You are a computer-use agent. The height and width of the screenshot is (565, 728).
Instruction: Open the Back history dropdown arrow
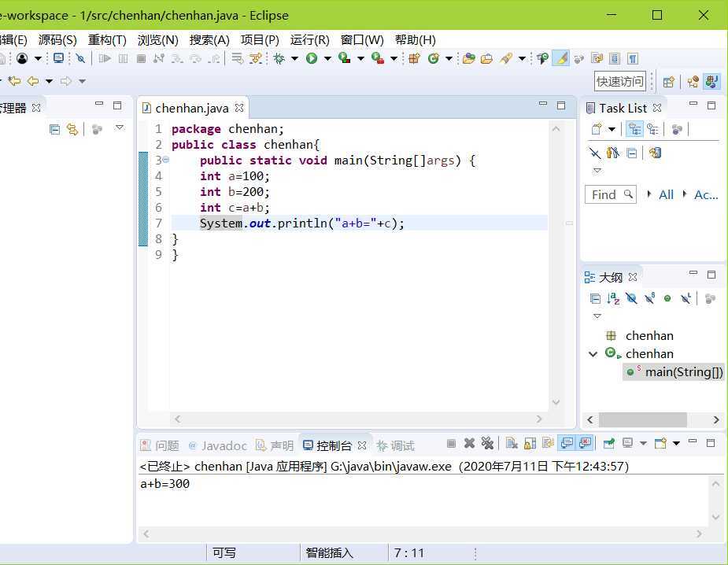(x=49, y=81)
